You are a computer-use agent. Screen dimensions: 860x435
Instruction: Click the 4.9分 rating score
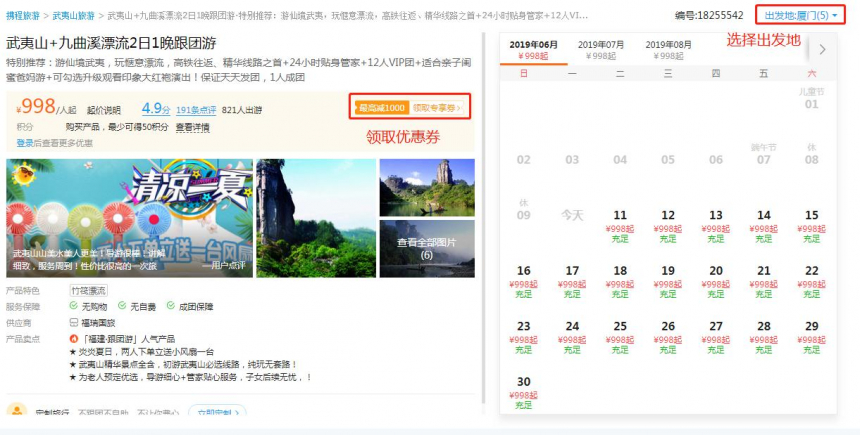click(156, 109)
